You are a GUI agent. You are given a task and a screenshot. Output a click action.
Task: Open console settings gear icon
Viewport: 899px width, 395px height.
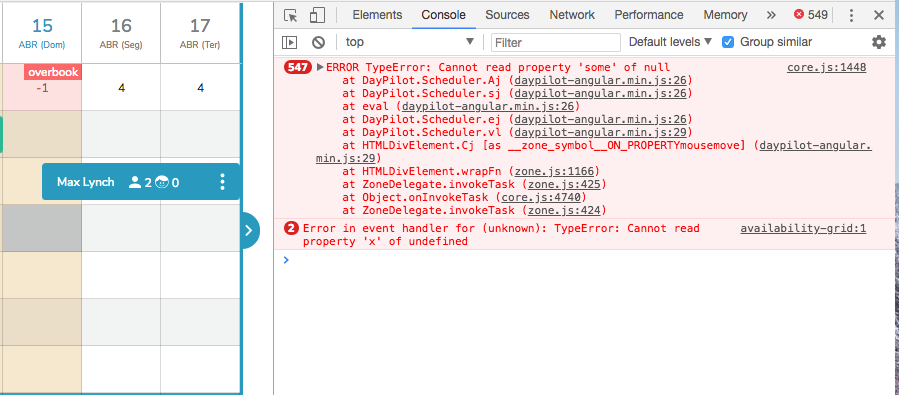(878, 42)
